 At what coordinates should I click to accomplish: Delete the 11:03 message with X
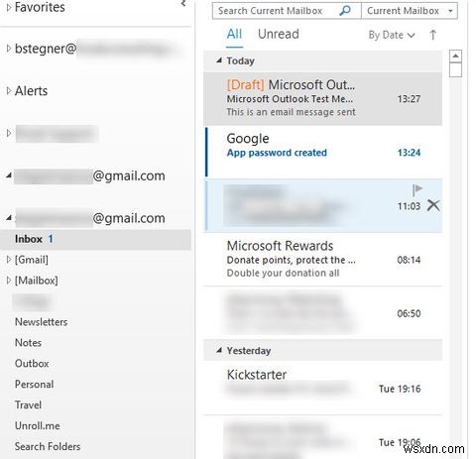[433, 205]
